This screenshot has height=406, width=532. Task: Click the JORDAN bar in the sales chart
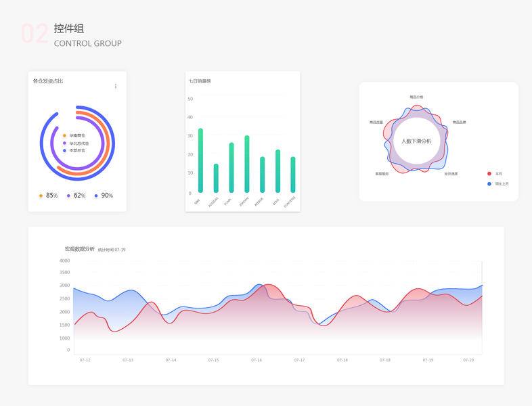[247, 164]
